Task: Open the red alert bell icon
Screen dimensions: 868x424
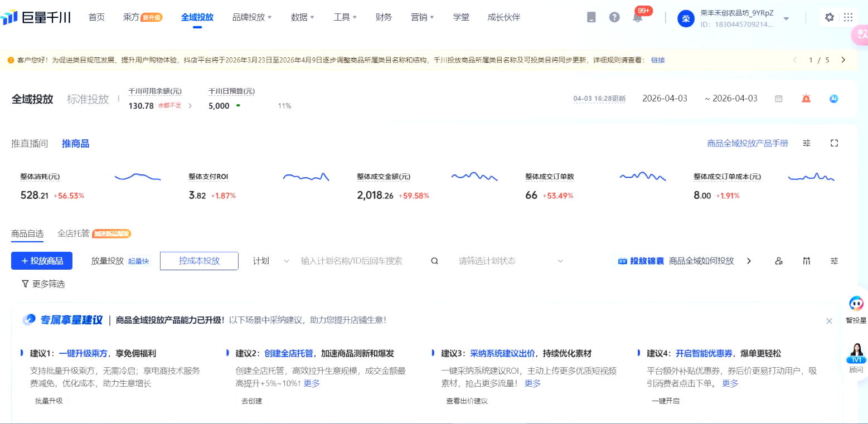Action: 806,99
